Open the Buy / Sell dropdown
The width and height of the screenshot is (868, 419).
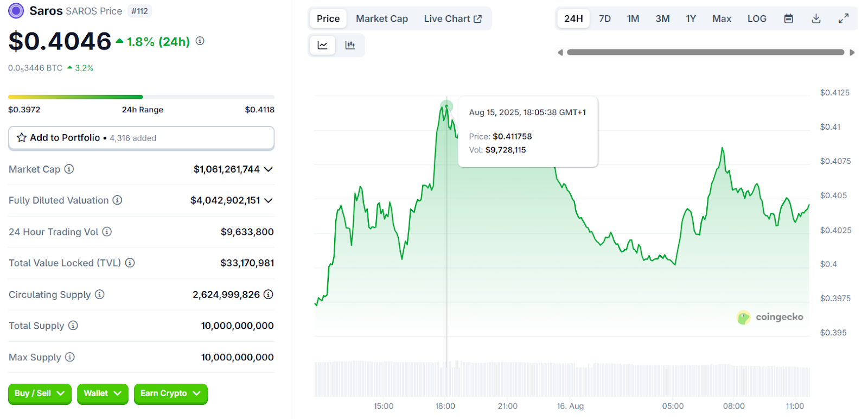click(40, 393)
